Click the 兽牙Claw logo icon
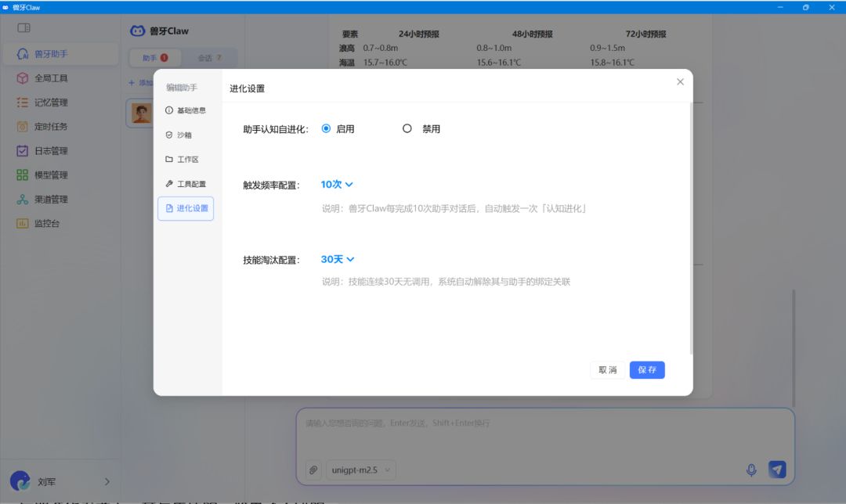Image resolution: width=846 pixels, height=504 pixels. (x=138, y=31)
